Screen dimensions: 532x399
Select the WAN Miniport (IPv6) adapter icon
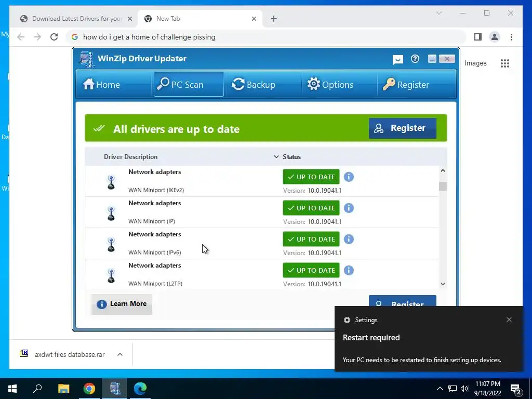tap(111, 244)
